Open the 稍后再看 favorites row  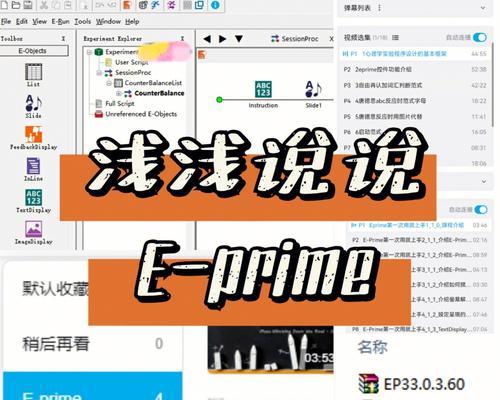click(x=93, y=344)
